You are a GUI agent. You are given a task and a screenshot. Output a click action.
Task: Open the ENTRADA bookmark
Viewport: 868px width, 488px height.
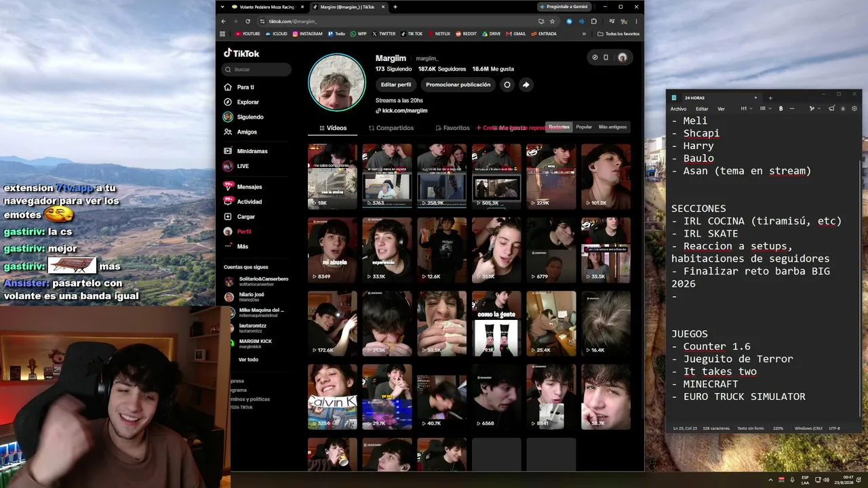pyautogui.click(x=544, y=33)
